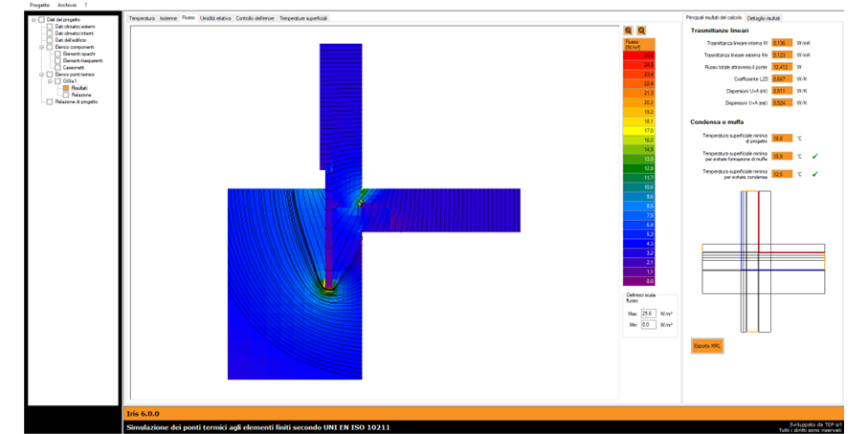Select the orange Risultati node icon

pos(66,88)
